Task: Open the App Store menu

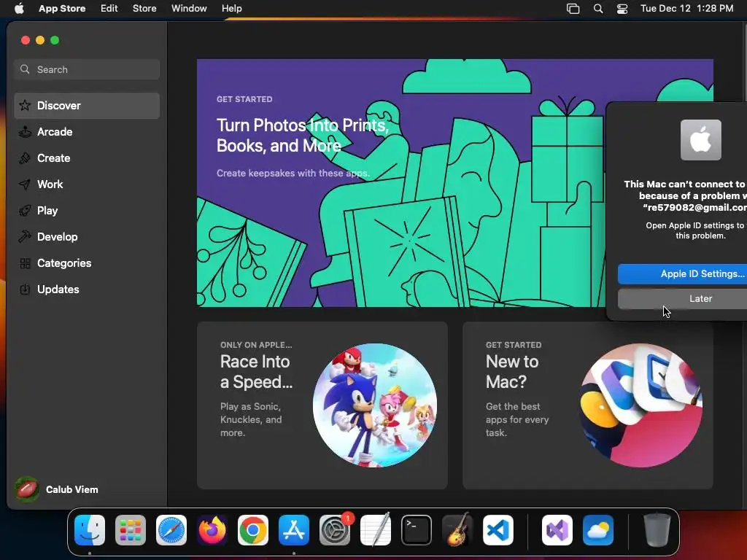Action: coord(62,9)
